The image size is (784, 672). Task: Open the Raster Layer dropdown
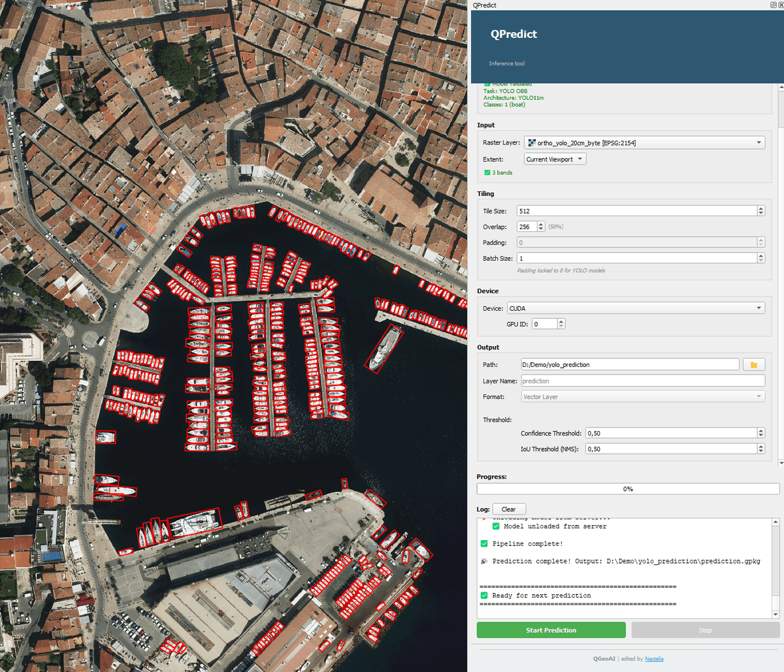click(759, 142)
